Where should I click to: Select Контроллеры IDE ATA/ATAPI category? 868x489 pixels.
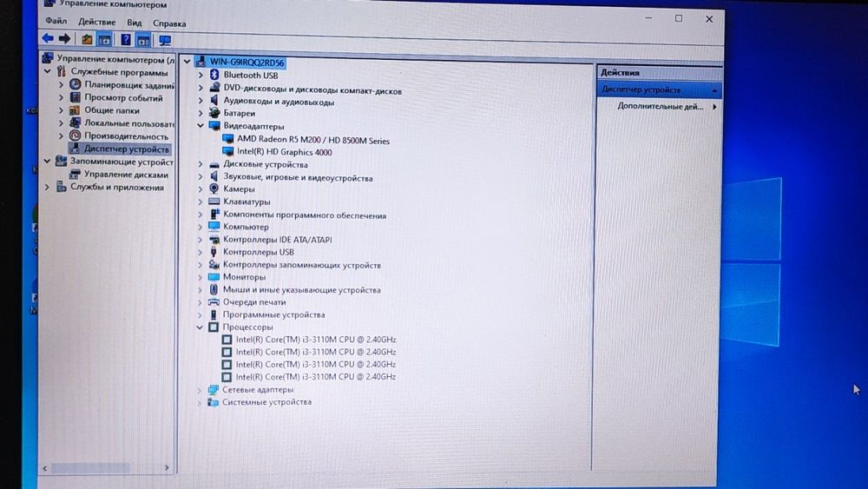[x=278, y=239]
